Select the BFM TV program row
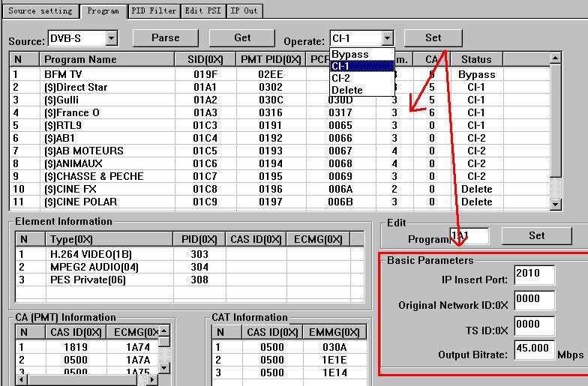 click(x=279, y=74)
